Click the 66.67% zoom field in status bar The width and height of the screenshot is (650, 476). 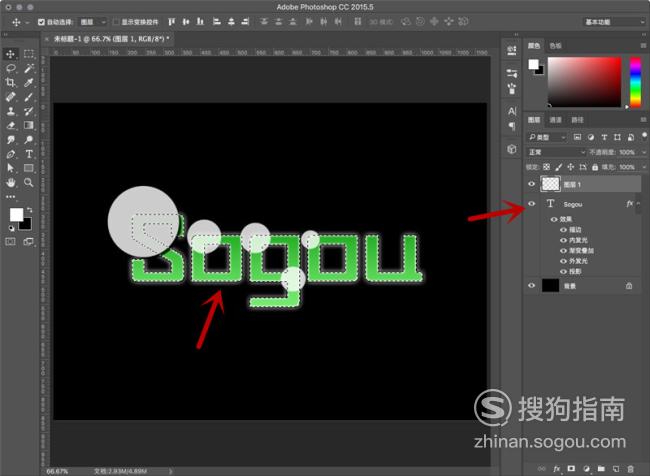click(57, 471)
